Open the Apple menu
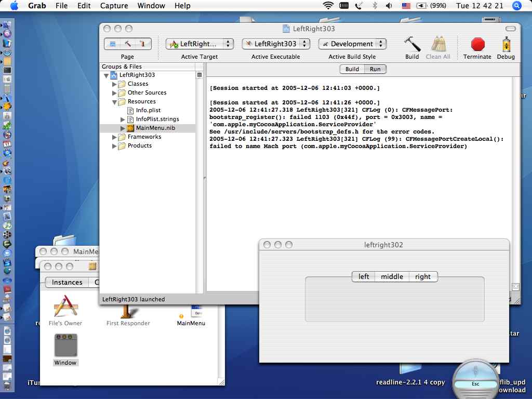532x399 pixels. click(x=15, y=5)
